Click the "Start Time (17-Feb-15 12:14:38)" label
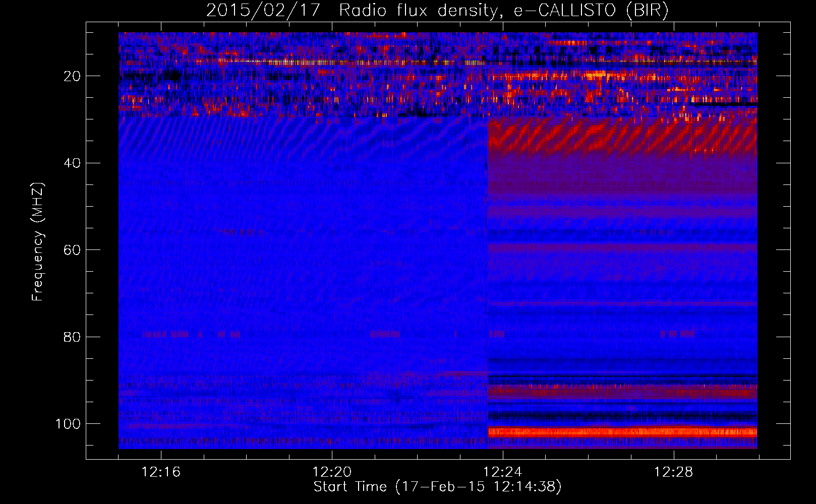 [x=437, y=487]
